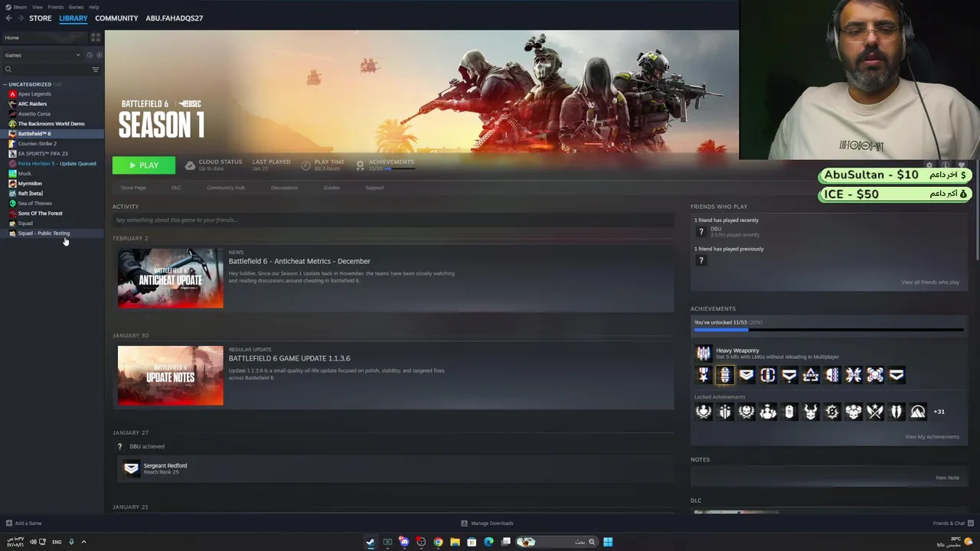Click the recent activity clock icon
Screen dimensions: 980x551
click(89, 55)
